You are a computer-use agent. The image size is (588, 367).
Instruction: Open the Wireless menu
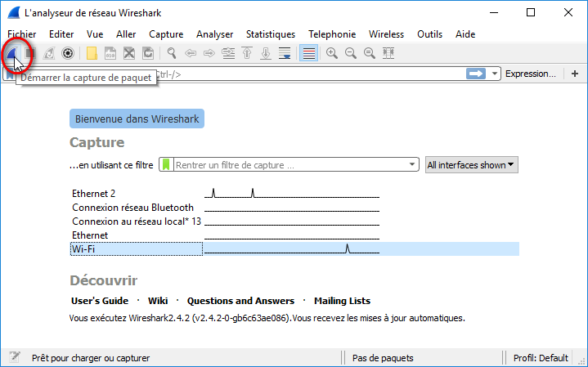[386, 34]
